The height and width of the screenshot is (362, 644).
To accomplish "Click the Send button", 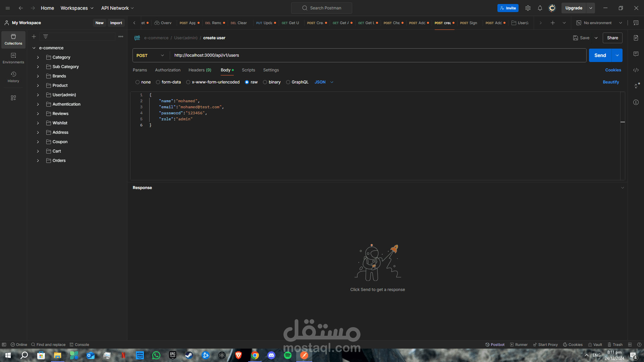I will click(x=600, y=55).
